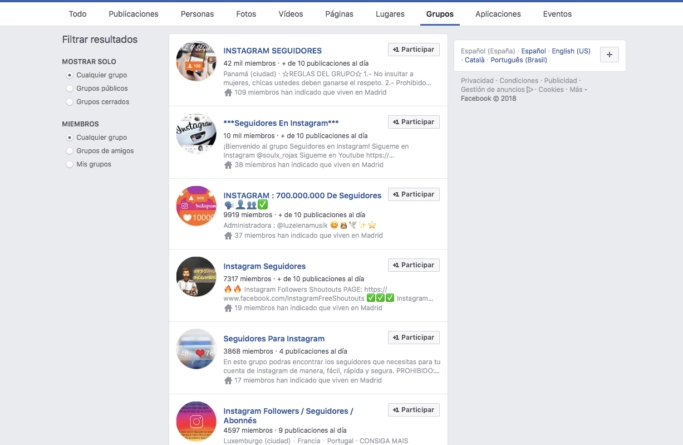Image resolution: width=683 pixels, height=445 pixels.
Task: Open Seguidores Para Instagram title link
Action: click(x=274, y=338)
